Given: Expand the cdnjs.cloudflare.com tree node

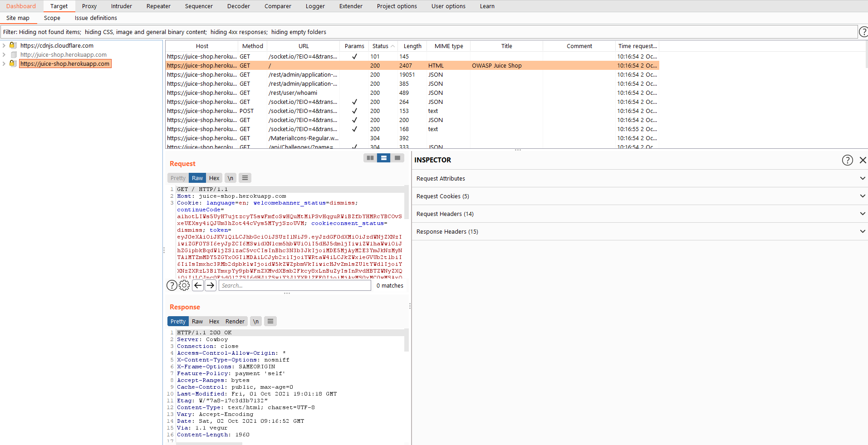Looking at the screenshot, I should (x=4, y=45).
